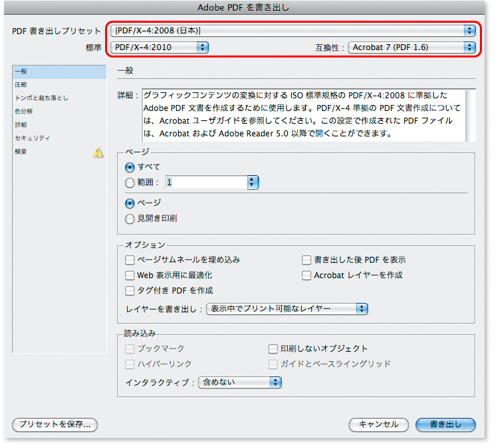Click the 詳細 description text box
The image size is (502, 448).
(303, 115)
